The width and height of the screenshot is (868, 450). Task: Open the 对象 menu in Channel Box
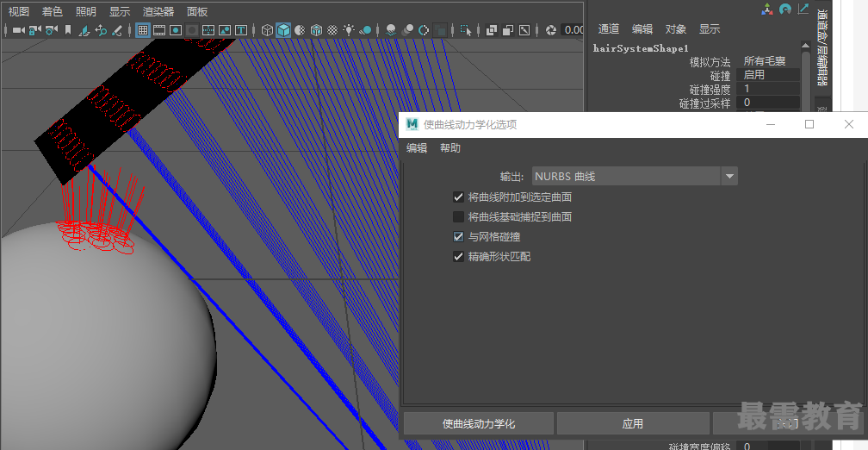pyautogui.click(x=676, y=28)
